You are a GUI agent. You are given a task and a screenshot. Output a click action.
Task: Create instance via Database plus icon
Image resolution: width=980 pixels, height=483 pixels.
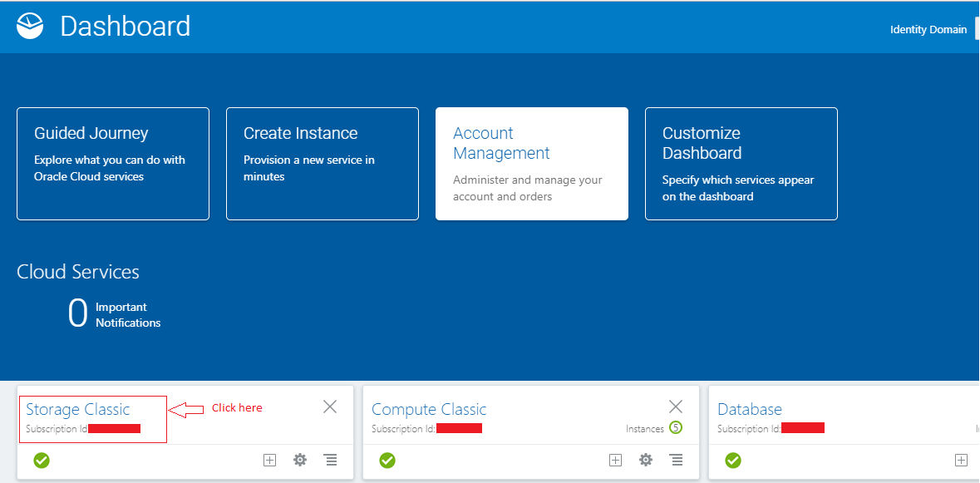(961, 461)
